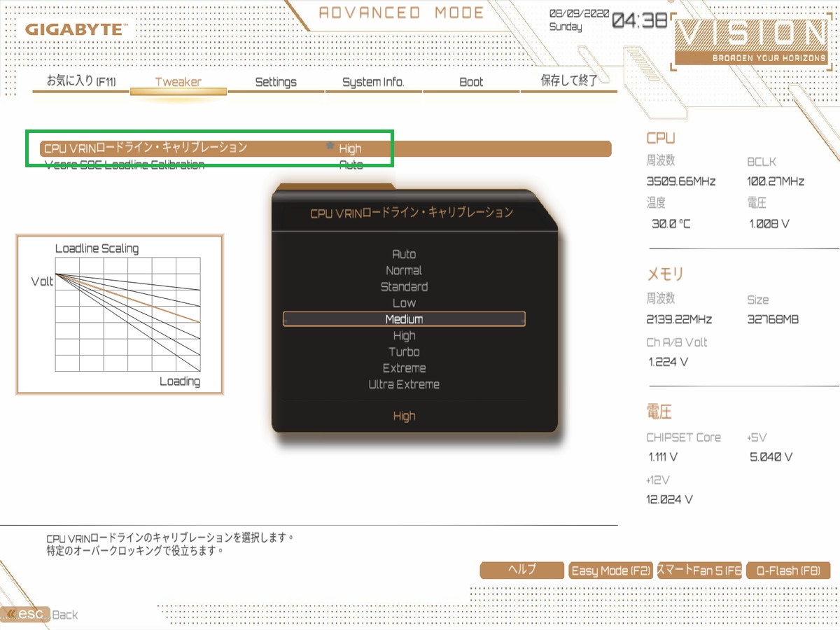
Task: Choose Normal in the calibration popup
Action: [x=404, y=270]
